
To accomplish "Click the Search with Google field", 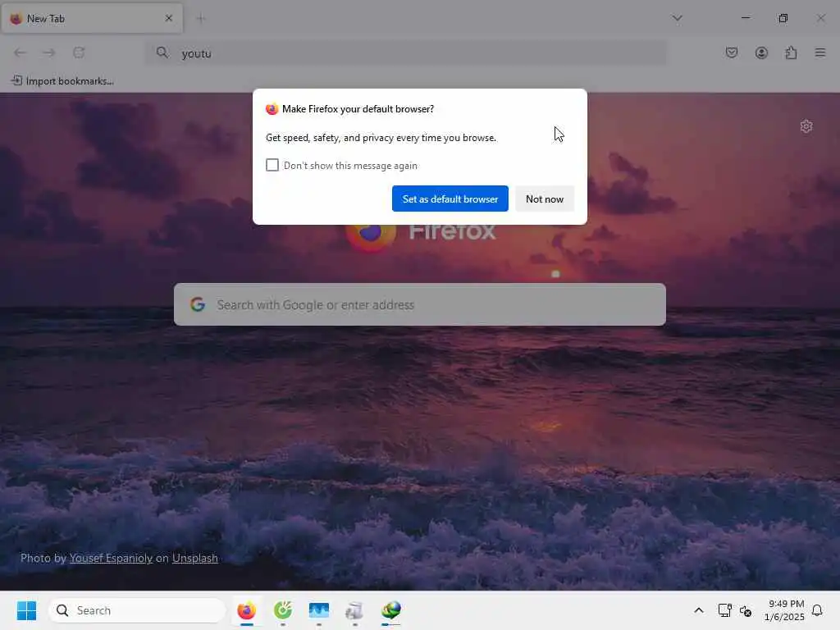I will point(420,304).
